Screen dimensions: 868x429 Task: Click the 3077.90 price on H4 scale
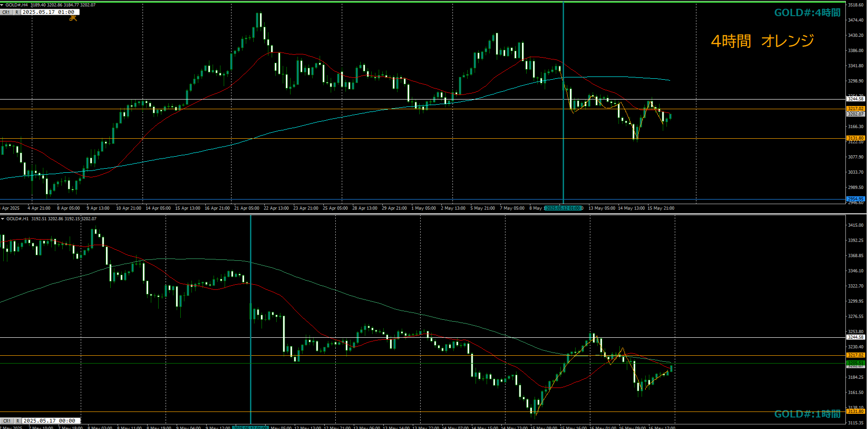coord(856,157)
